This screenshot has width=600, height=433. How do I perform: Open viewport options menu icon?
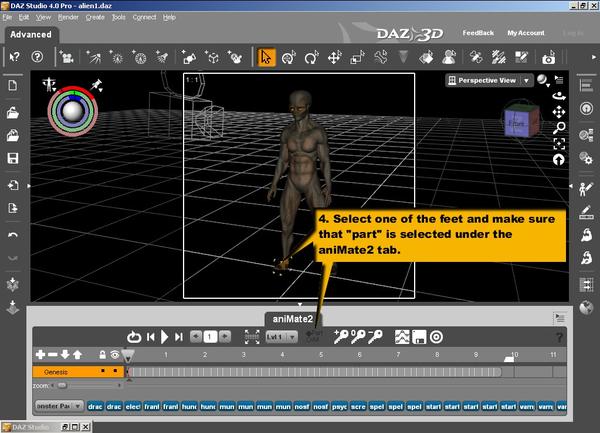tap(559, 80)
